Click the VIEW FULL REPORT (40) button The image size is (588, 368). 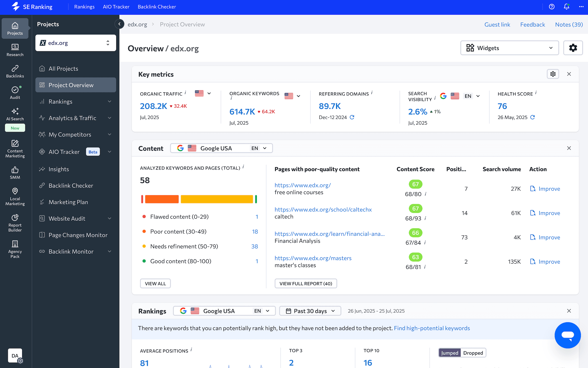(306, 283)
